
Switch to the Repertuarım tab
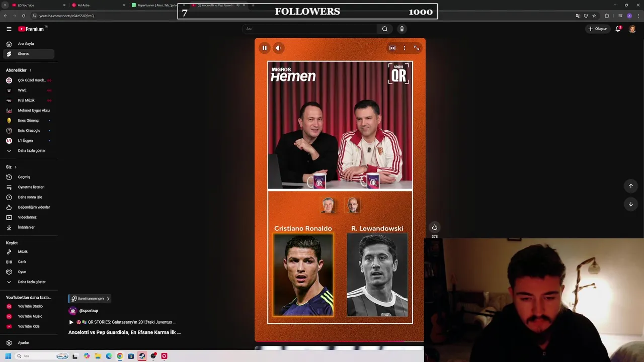point(157,5)
